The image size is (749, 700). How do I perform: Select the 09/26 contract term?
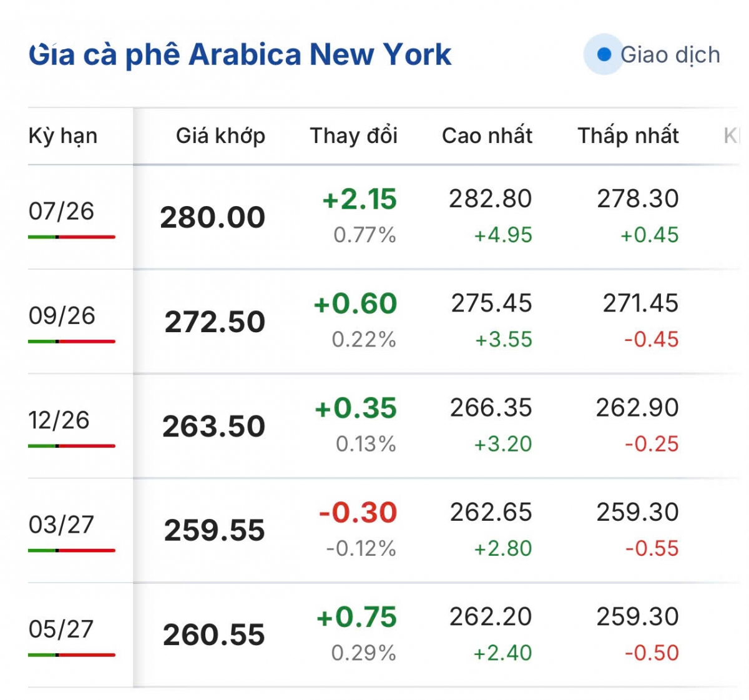[x=62, y=315]
